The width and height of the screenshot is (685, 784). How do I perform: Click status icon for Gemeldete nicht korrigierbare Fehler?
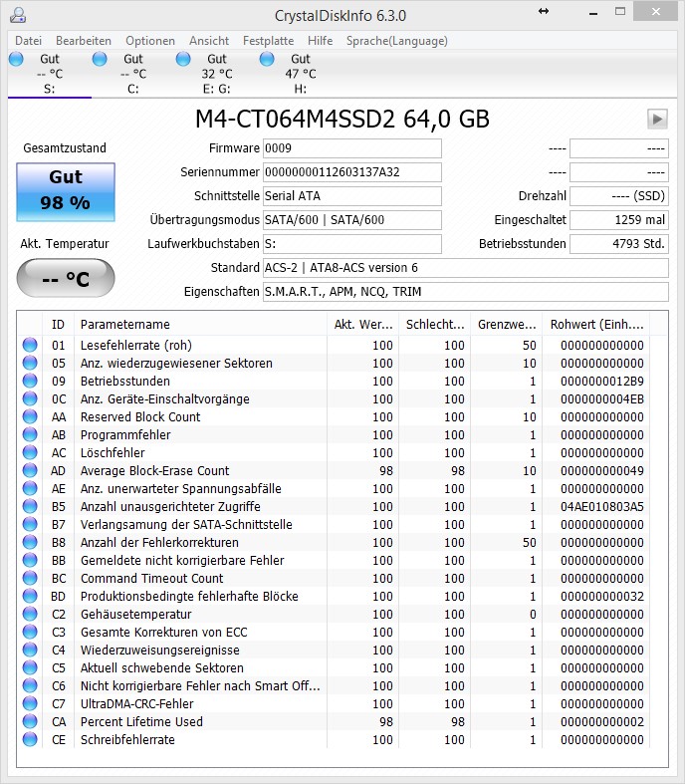tap(30, 561)
